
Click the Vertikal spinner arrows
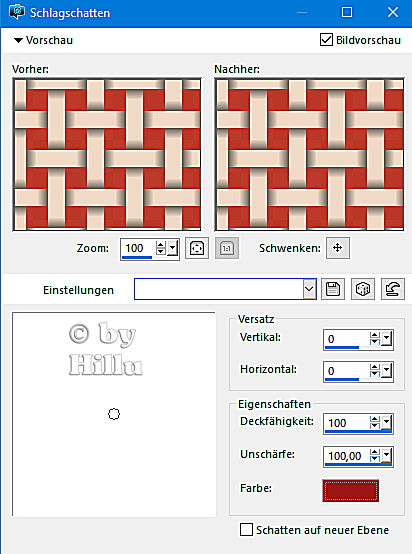375,338
